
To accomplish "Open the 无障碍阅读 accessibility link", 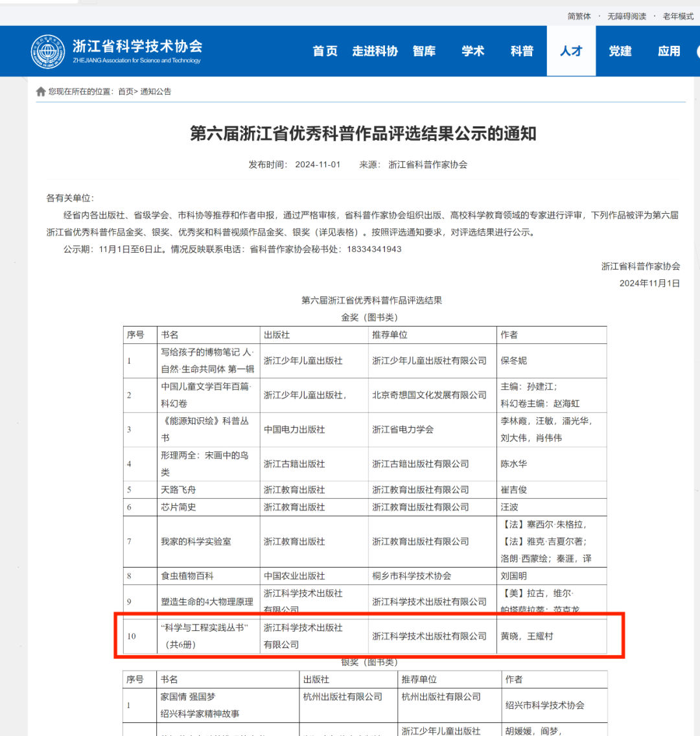I will click(x=627, y=16).
